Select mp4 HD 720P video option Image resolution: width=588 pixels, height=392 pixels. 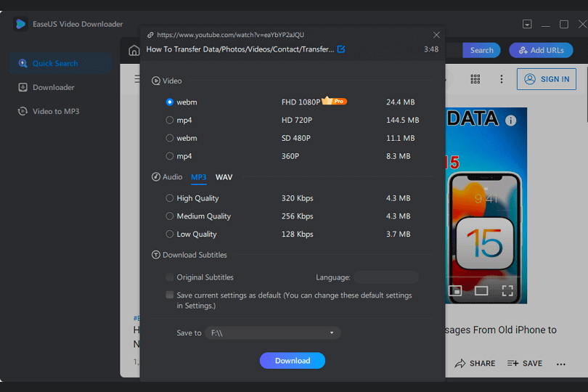click(170, 120)
